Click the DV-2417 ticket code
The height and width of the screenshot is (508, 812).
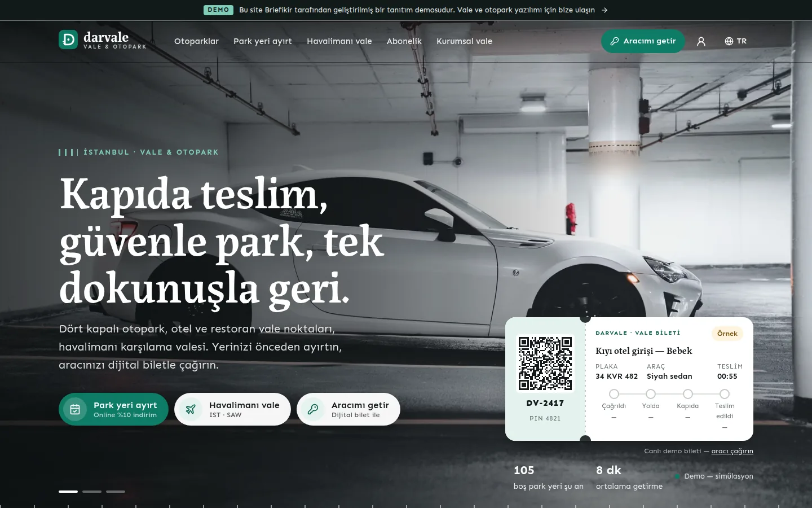[545, 403]
